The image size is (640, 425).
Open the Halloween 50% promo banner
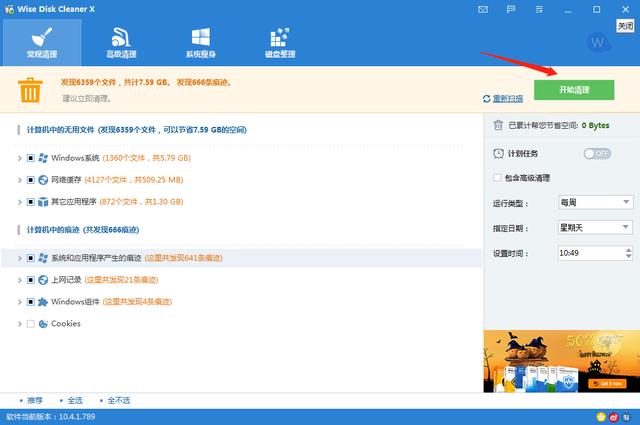(x=562, y=361)
